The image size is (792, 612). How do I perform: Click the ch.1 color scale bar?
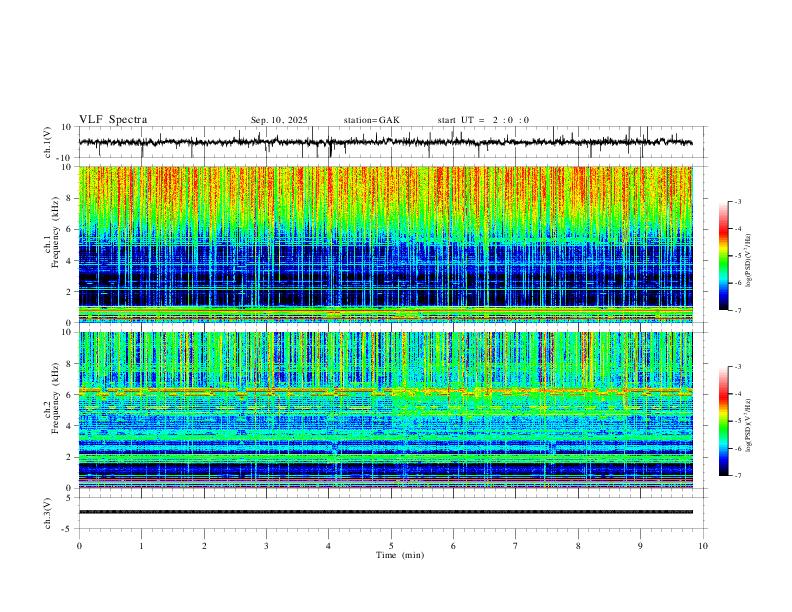[724, 256]
